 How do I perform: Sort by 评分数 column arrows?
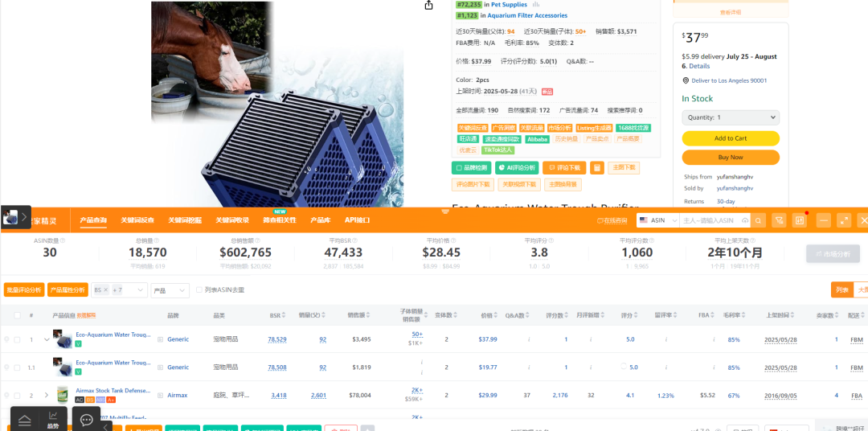(x=567, y=315)
